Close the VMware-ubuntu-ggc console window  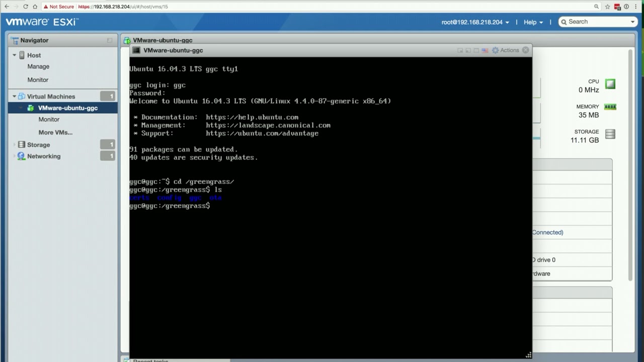526,50
